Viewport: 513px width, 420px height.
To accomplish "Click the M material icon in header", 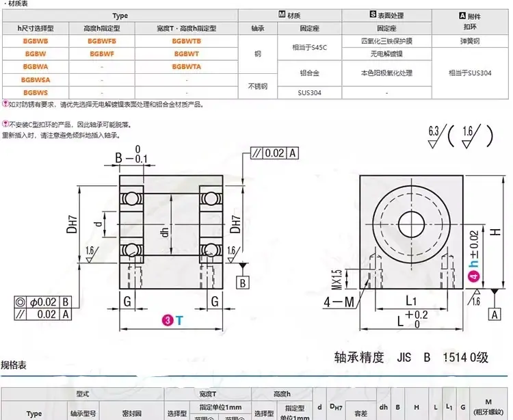I will tap(282, 14).
